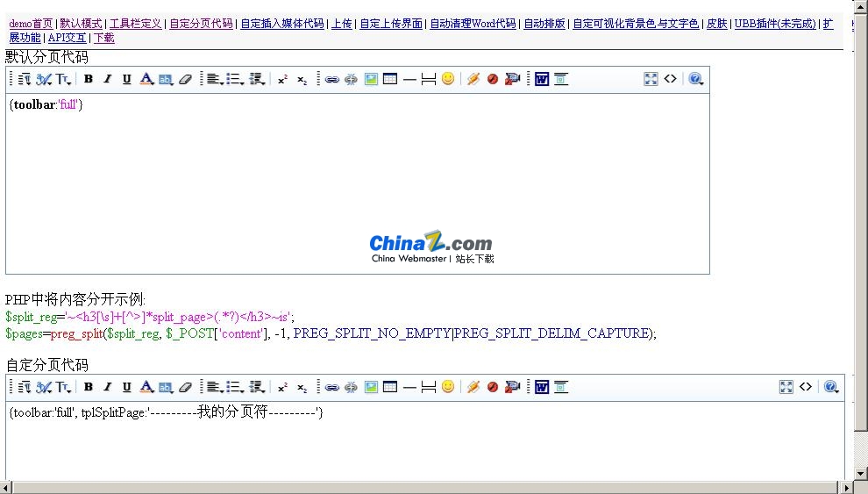Open font face dropdown in default editor
The height and width of the screenshot is (494, 868).
click(x=45, y=79)
